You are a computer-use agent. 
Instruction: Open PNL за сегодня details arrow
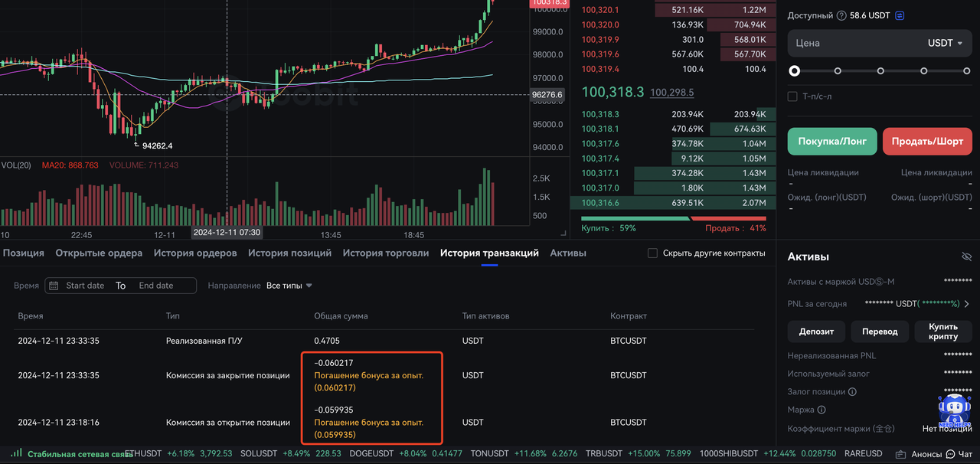[x=967, y=304]
